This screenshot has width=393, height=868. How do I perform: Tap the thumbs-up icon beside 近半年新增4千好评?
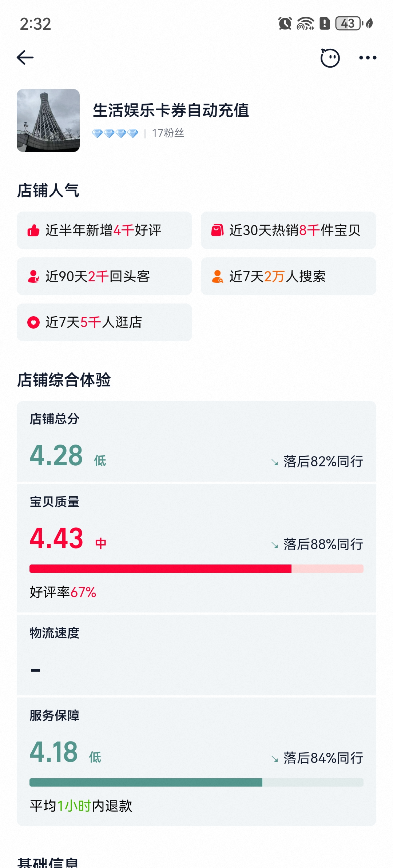point(33,230)
